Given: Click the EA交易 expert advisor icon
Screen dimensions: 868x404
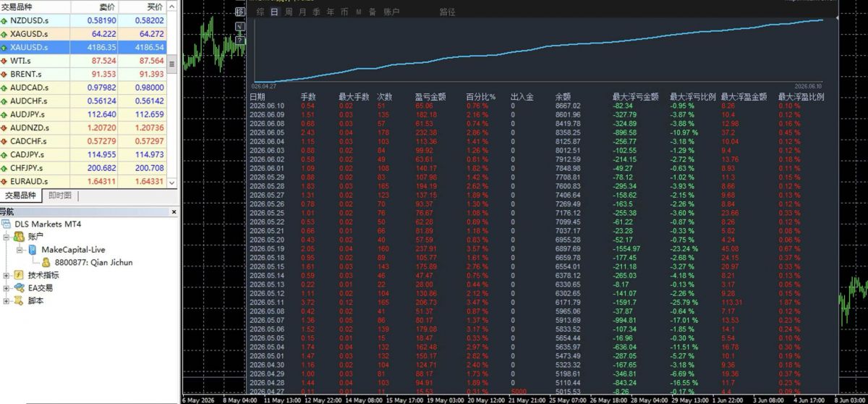Looking at the screenshot, I should (x=19, y=287).
